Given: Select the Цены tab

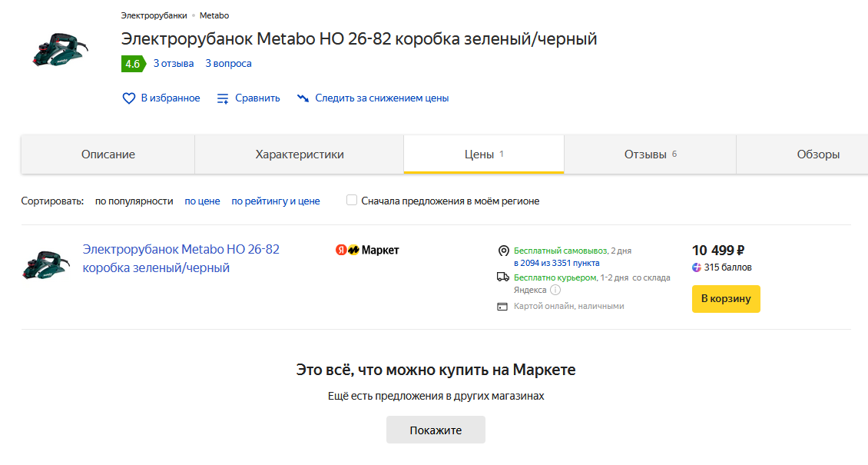Looking at the screenshot, I should (484, 154).
